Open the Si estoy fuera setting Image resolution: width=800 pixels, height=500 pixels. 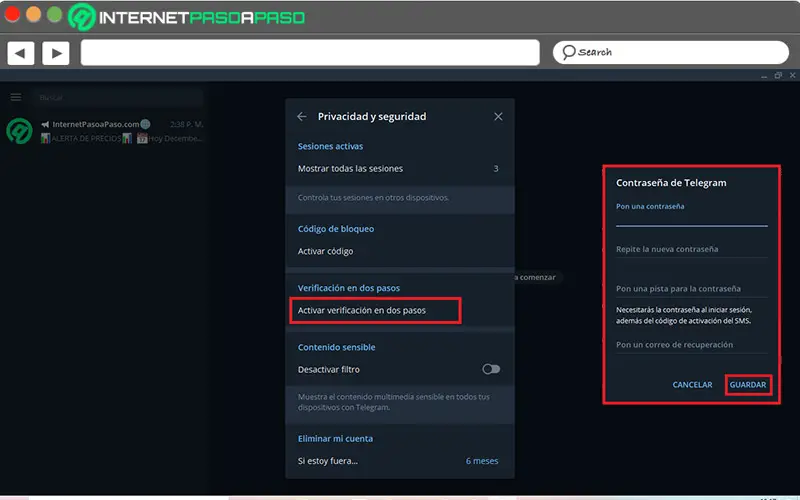pos(399,461)
